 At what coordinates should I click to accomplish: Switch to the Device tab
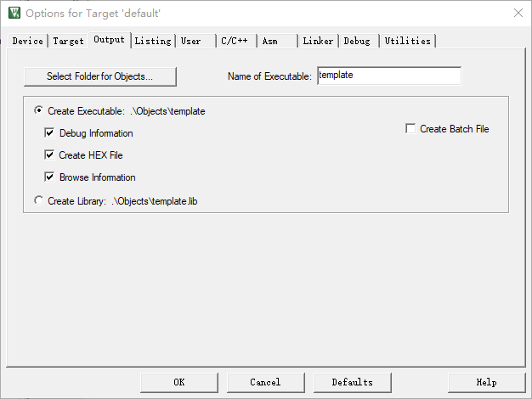(x=27, y=41)
